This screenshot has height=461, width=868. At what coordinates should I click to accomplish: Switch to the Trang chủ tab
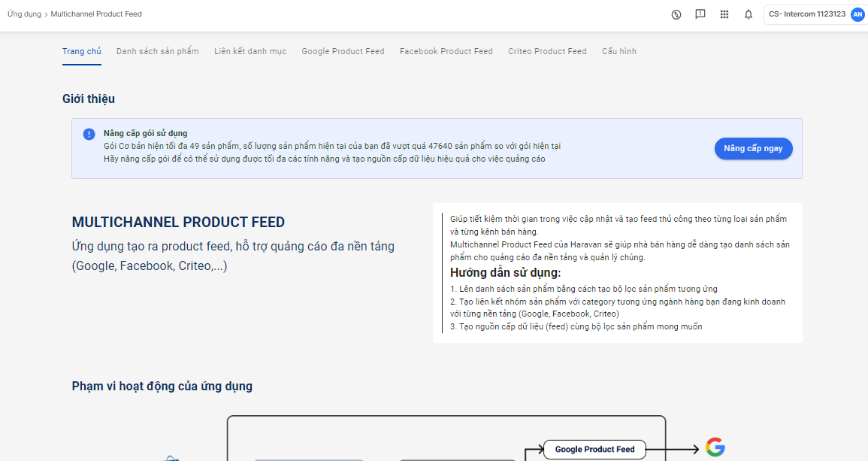(82, 52)
